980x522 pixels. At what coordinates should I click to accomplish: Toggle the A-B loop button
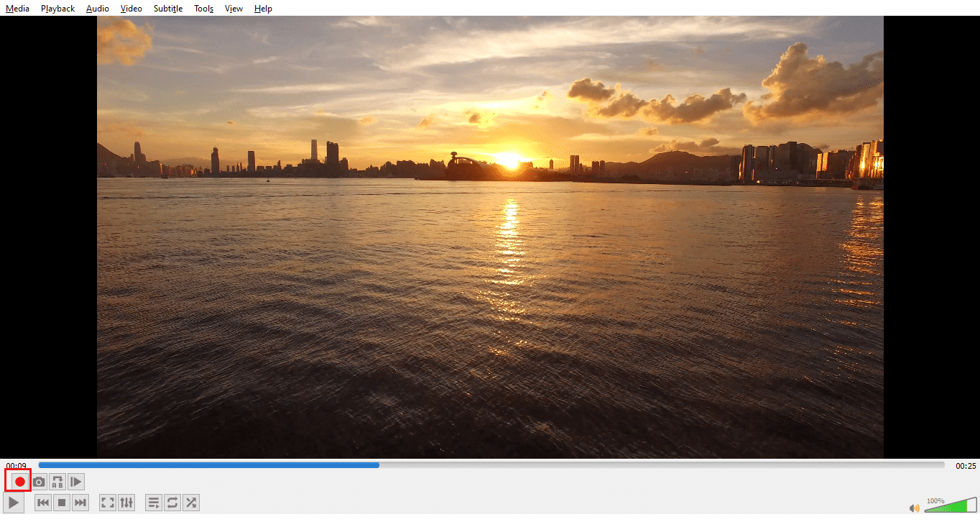tap(57, 482)
